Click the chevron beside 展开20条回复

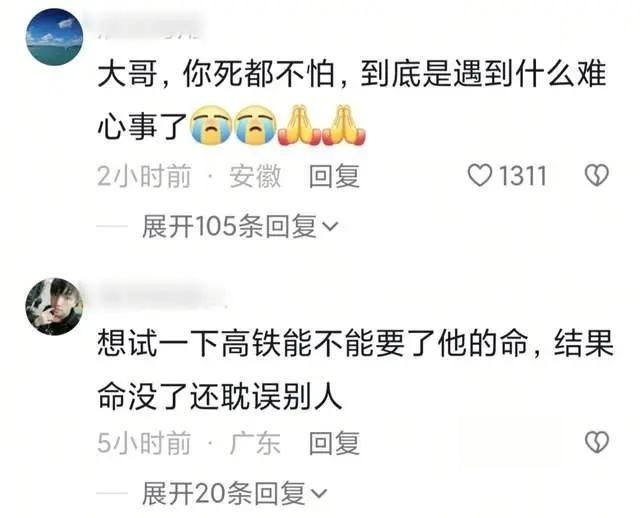pyautogui.click(x=319, y=494)
